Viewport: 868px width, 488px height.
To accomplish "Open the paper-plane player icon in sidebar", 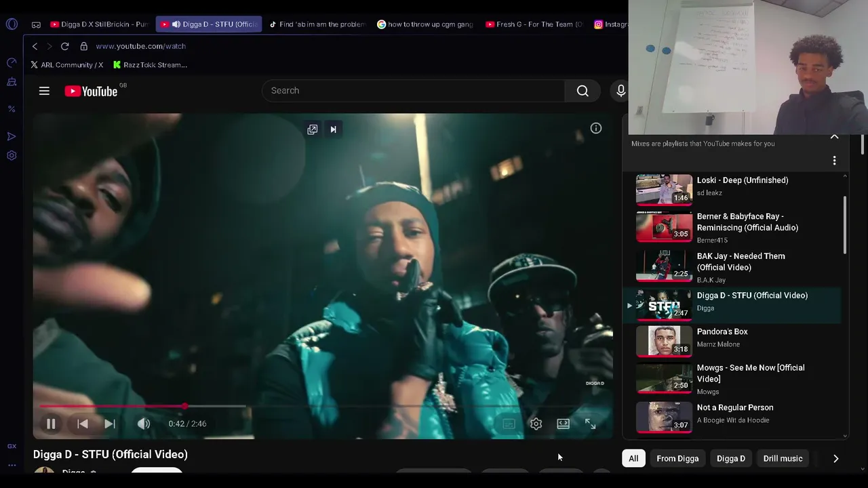I will tap(12, 136).
